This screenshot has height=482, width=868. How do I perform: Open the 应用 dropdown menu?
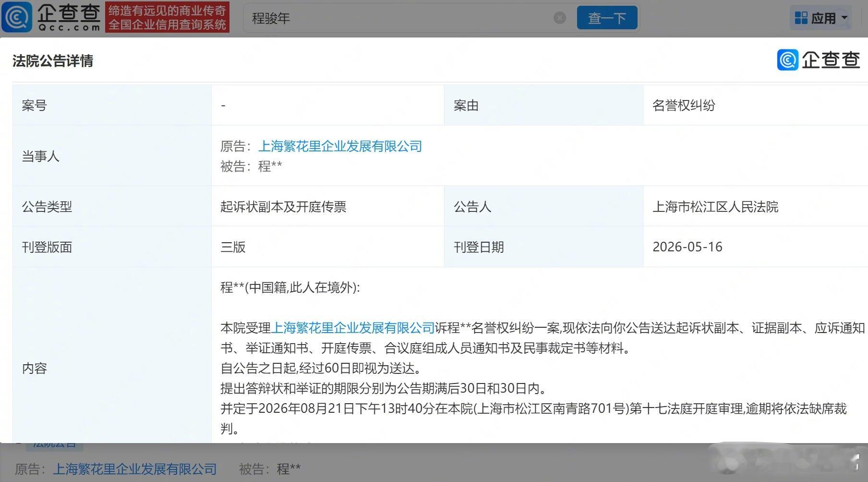coord(820,18)
